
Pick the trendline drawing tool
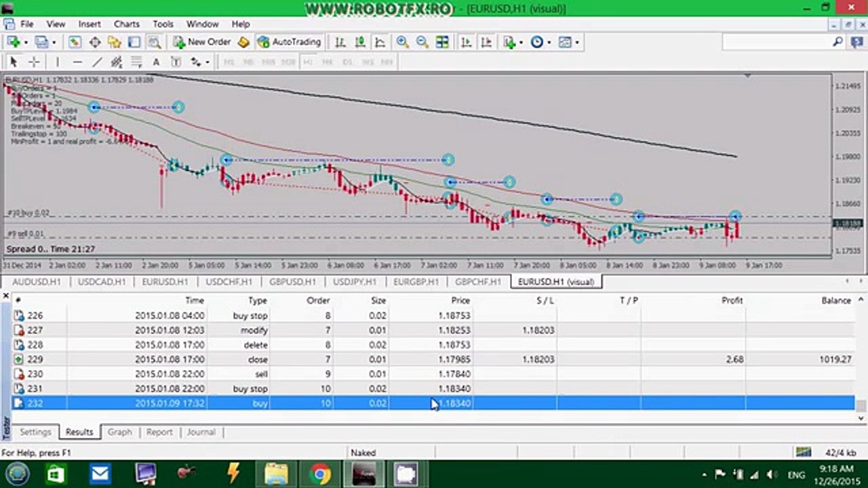[x=97, y=62]
